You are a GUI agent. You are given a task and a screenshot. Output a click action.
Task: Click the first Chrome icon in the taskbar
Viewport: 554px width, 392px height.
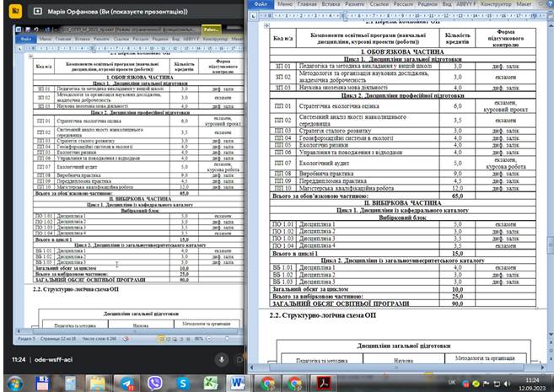(266, 383)
